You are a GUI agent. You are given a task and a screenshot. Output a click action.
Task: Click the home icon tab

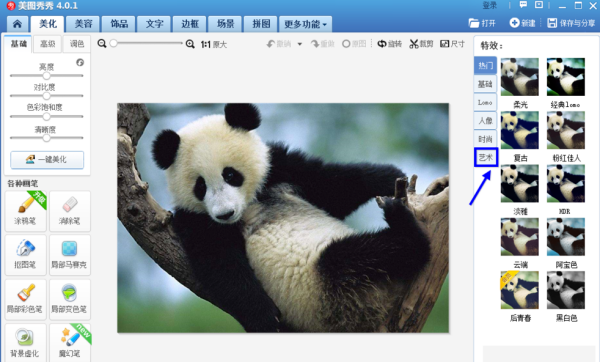(x=17, y=24)
